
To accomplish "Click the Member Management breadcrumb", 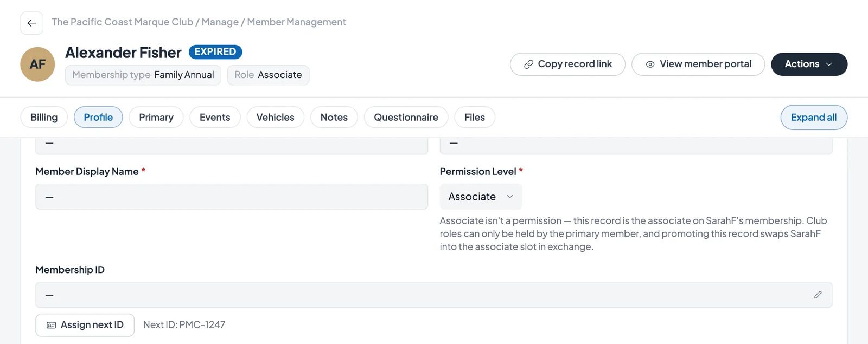I will coord(296,22).
